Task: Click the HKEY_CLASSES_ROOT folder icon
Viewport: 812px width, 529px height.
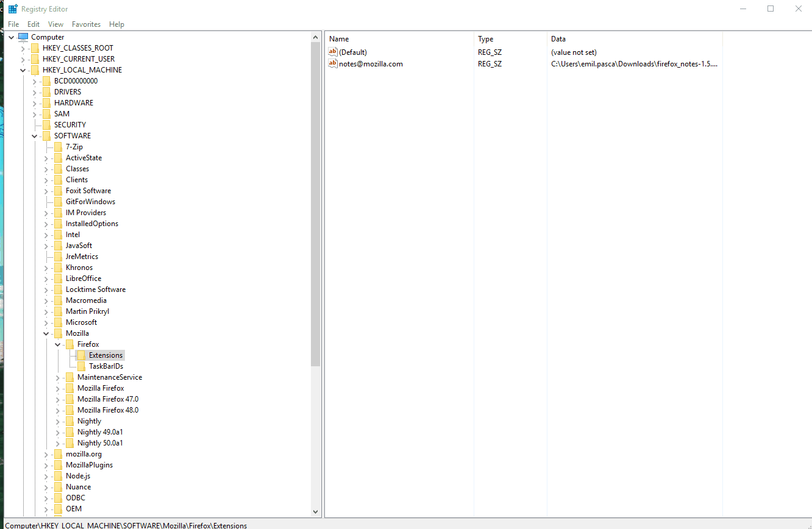Action: pyautogui.click(x=35, y=48)
